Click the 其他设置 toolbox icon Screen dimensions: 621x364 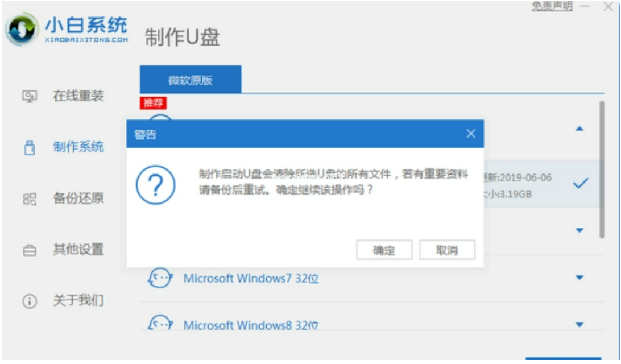(x=30, y=250)
